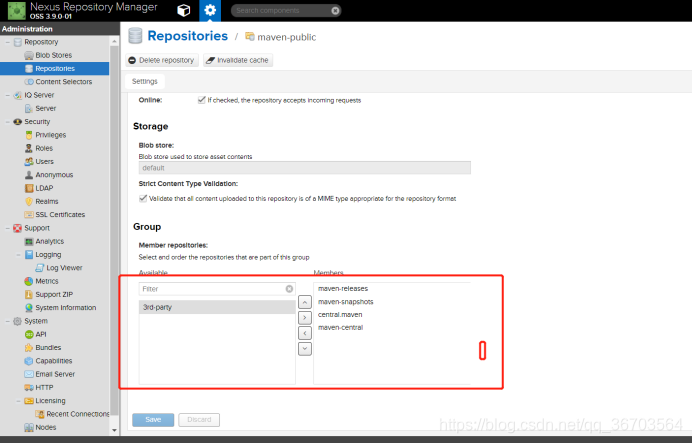The height and width of the screenshot is (443, 692).
Task: Select maven-releases in Members list
Action: 343,289
